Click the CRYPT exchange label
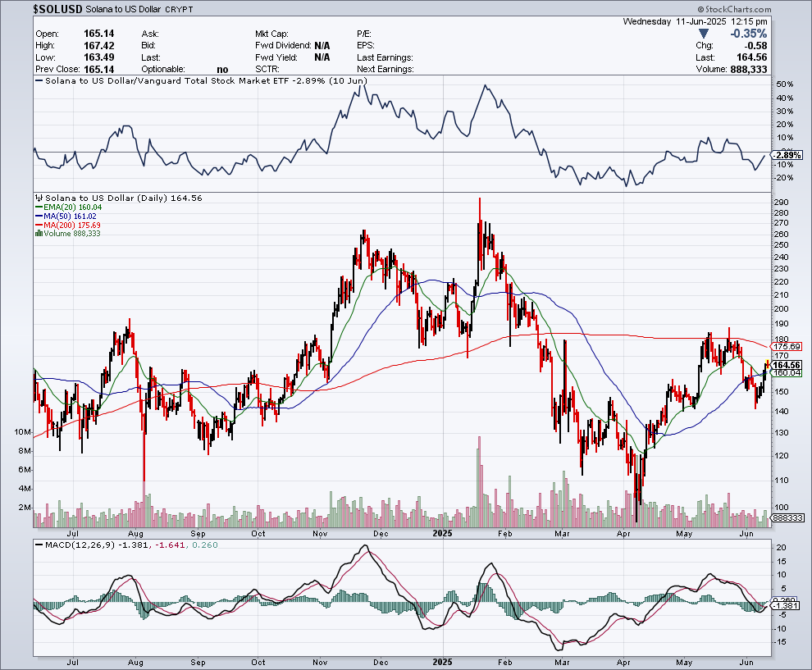 (179, 9)
